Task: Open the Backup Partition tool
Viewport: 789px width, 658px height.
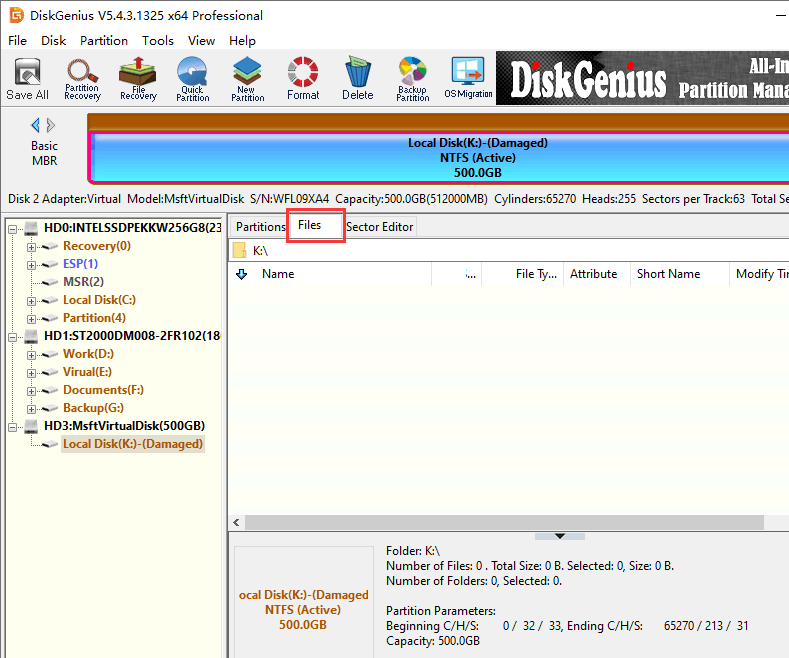Action: tap(412, 79)
